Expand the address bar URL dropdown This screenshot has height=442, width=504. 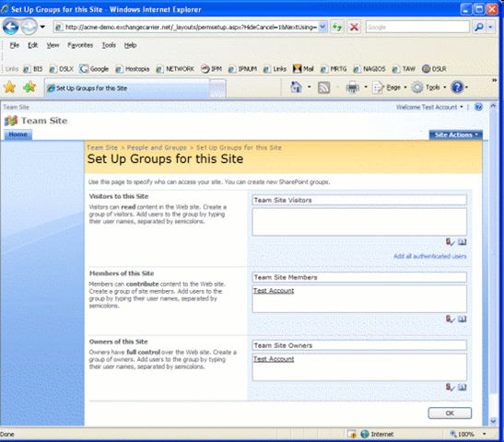point(323,27)
